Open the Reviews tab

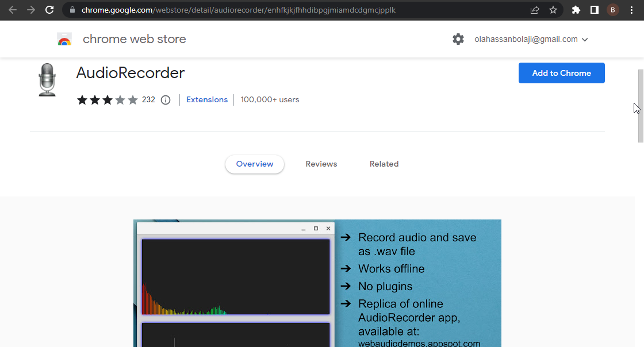(x=321, y=164)
